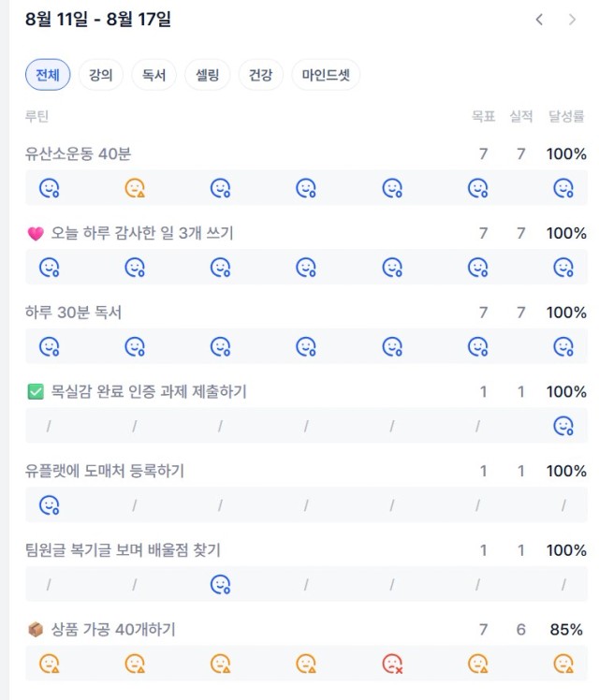Screen dimensions: 599x700
Task: Open the 건강 category tab
Action: (x=261, y=75)
